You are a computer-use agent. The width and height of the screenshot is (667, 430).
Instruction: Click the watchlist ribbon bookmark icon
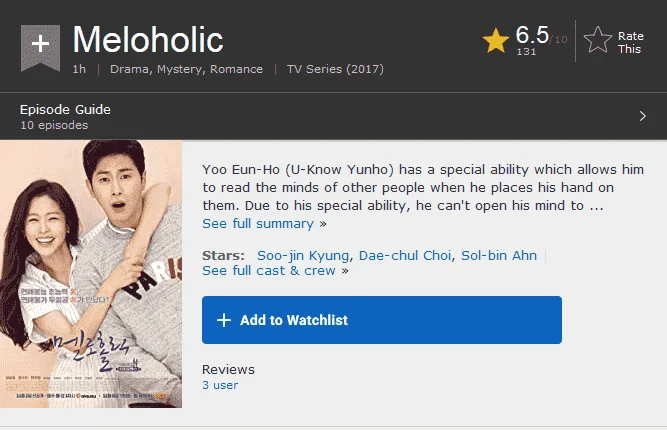click(x=40, y=48)
